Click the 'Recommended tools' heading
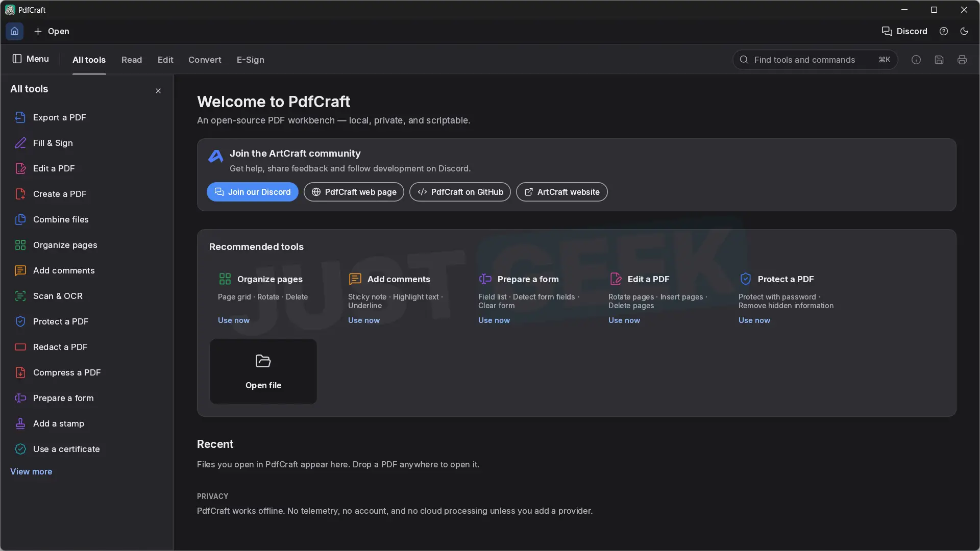The image size is (980, 551). (x=256, y=247)
